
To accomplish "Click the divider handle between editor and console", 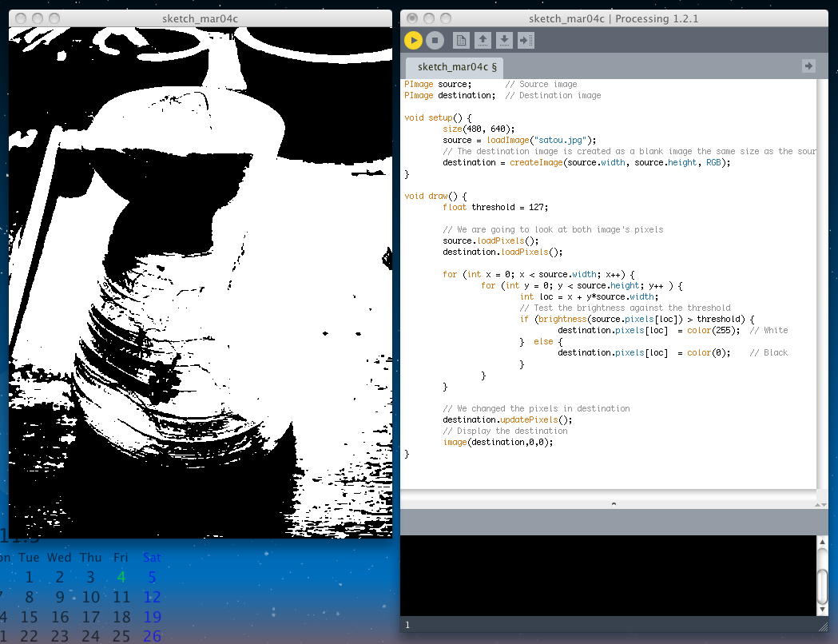I will (x=614, y=503).
